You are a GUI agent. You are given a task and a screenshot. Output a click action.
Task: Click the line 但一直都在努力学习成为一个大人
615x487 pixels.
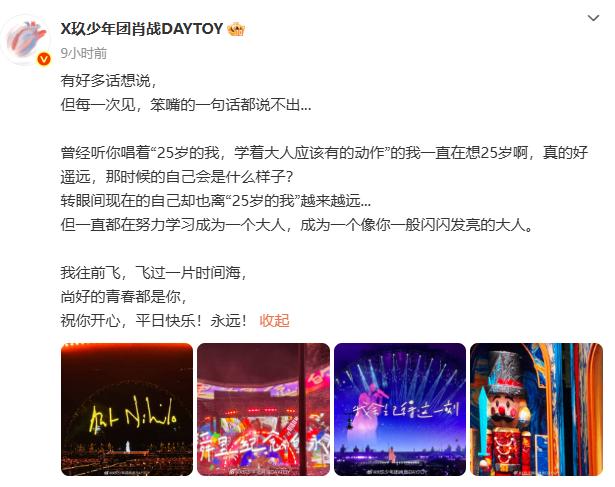point(297,225)
